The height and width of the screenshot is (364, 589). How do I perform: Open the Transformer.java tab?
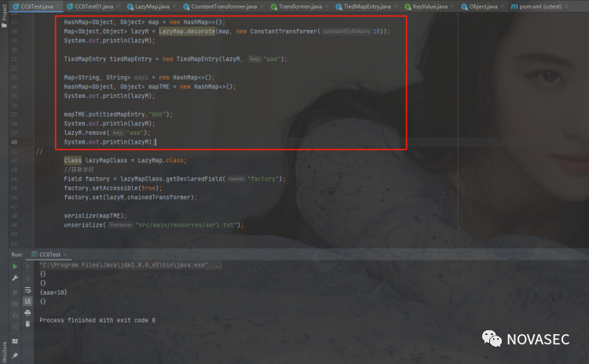coord(300,6)
